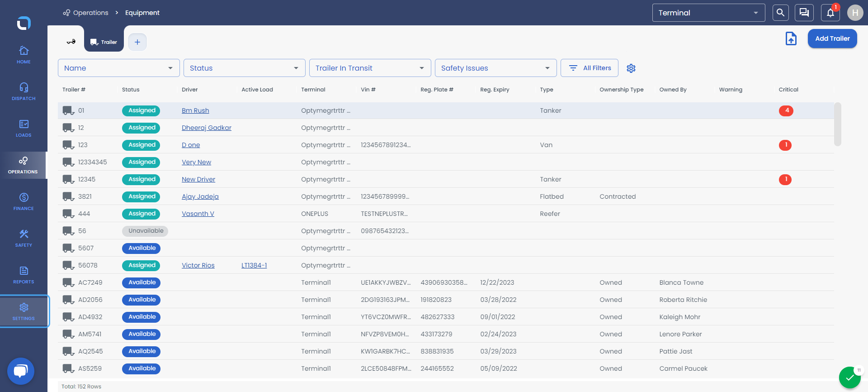Open the search icon in top bar
This screenshot has height=392, width=868.
coord(781,13)
